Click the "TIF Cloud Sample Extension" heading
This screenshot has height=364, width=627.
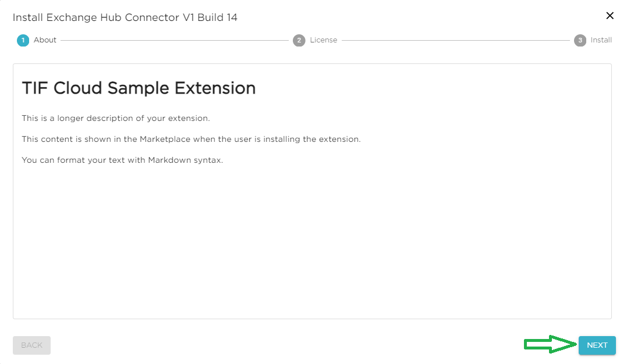(139, 88)
